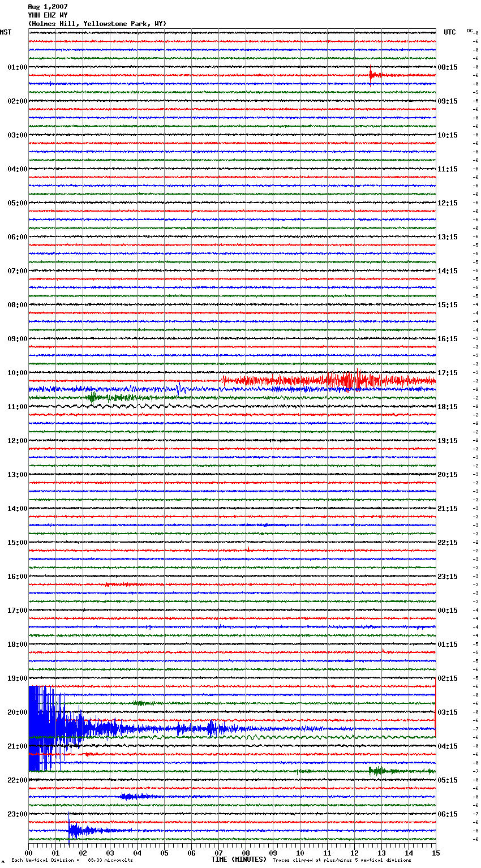Select the "20:00" MST time label

pyautogui.click(x=18, y=712)
